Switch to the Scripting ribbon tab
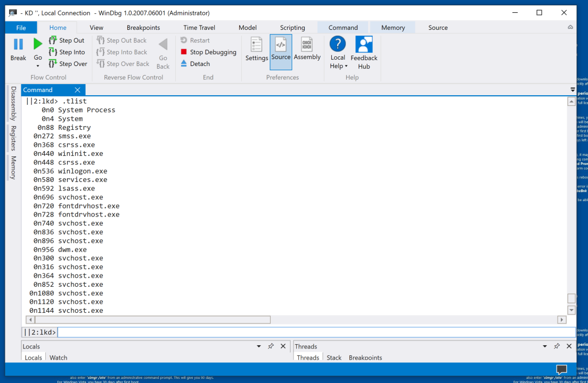This screenshot has height=383, width=588. 292,27
